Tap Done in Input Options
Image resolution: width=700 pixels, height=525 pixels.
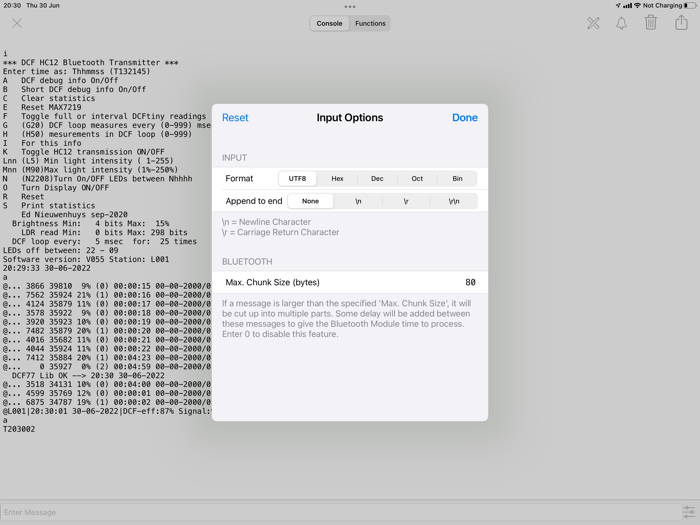(x=465, y=117)
